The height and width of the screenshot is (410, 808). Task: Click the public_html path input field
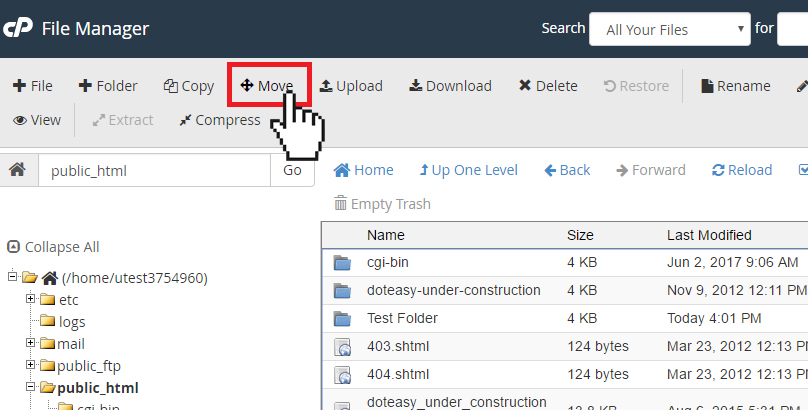point(154,170)
